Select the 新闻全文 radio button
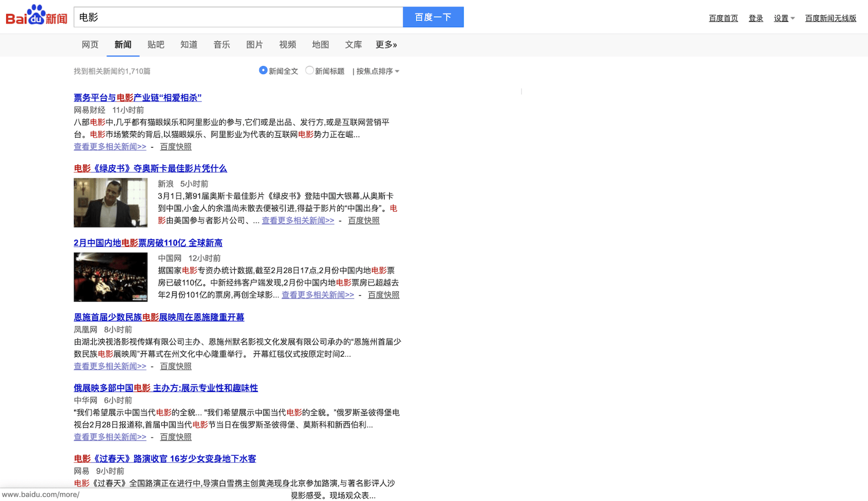The height and width of the screenshot is (501, 868). coord(263,70)
